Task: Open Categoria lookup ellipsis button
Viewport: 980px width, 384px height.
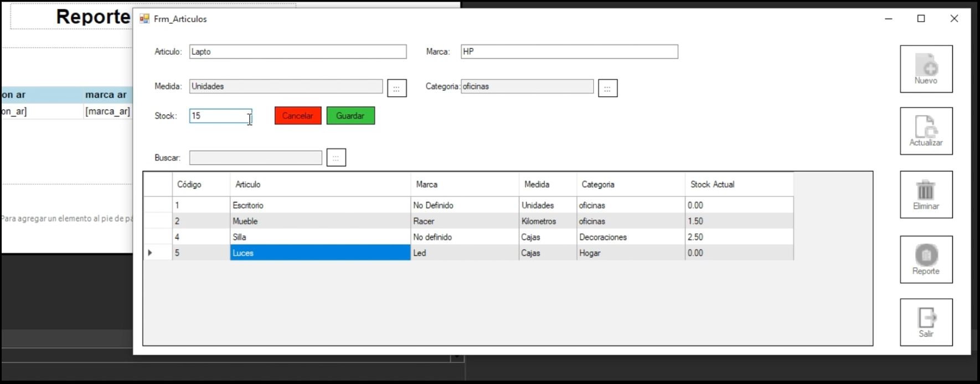Action: [607, 88]
